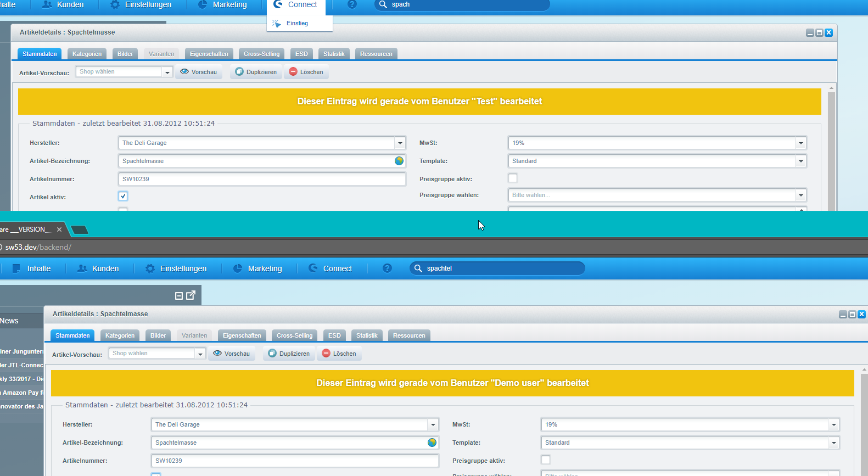
Task: Click Vorschau button in upper window
Action: click(199, 72)
